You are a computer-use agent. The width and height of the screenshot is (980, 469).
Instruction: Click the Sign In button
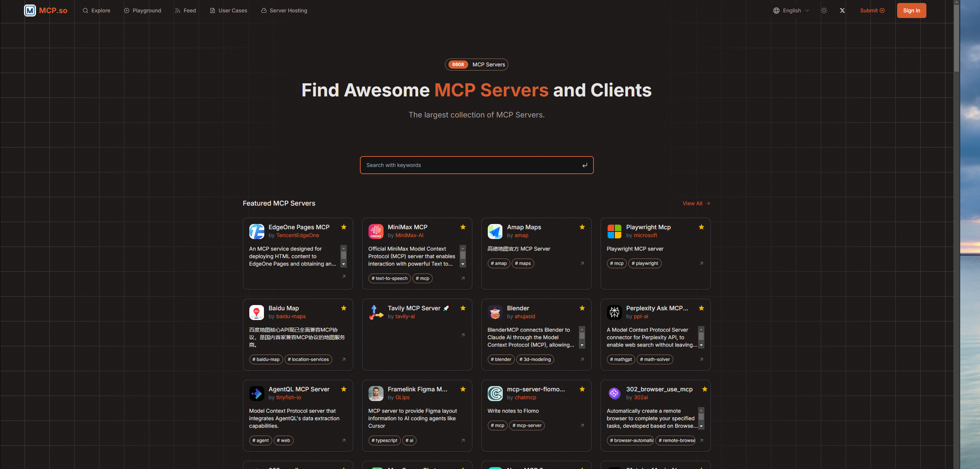pos(911,10)
